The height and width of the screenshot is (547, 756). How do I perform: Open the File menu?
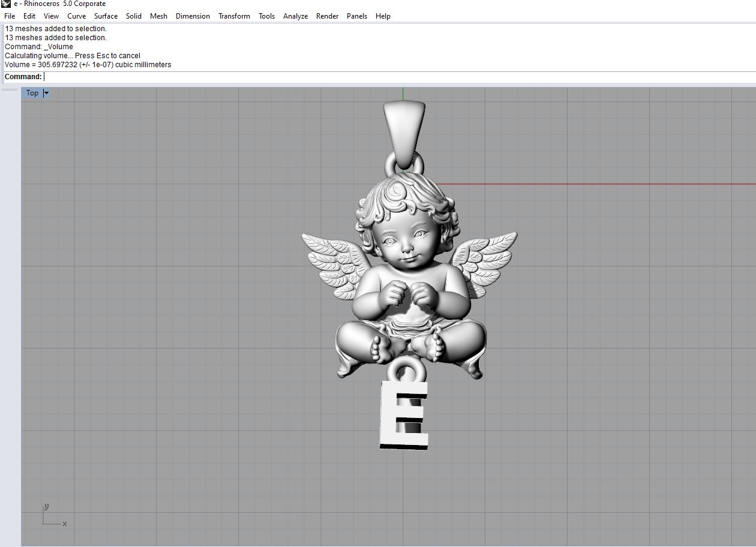(10, 16)
